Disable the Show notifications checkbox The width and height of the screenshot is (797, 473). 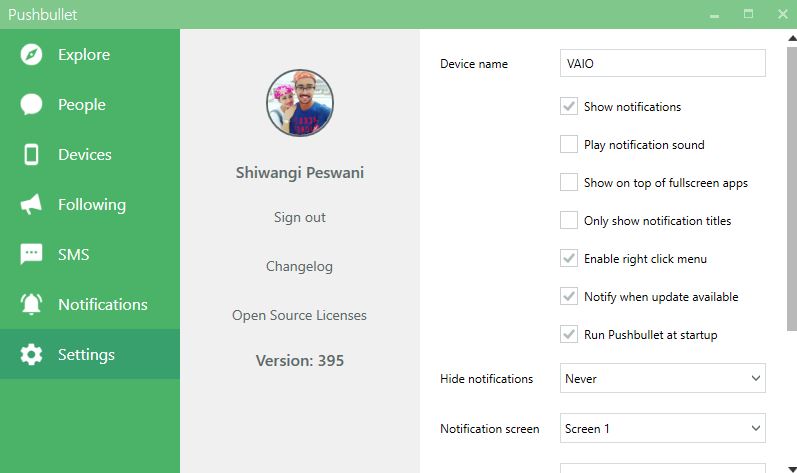tap(569, 106)
